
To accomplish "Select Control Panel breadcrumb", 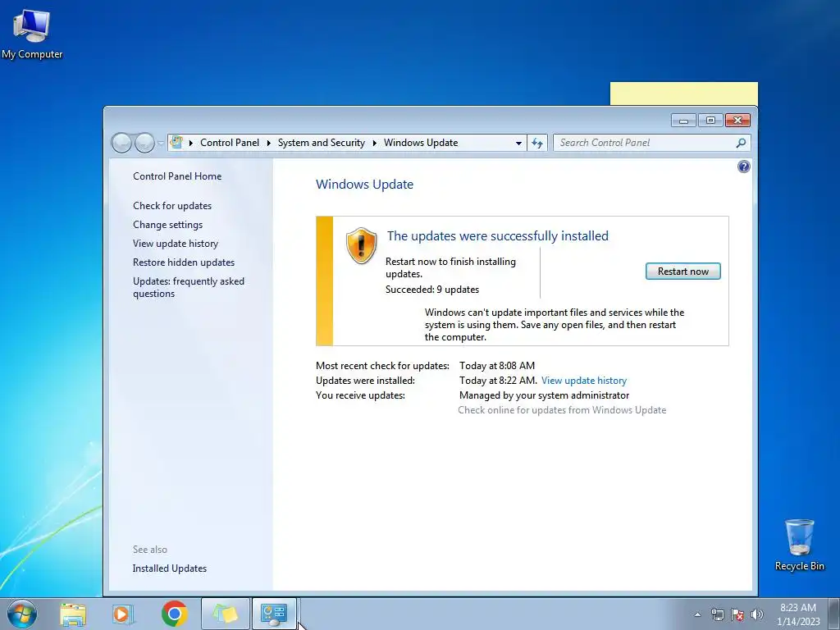I will 230,143.
